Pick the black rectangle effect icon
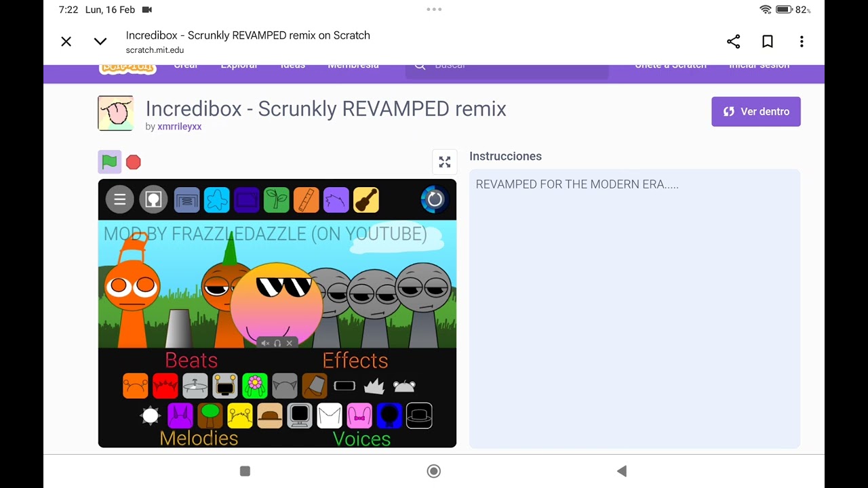 tap(344, 386)
